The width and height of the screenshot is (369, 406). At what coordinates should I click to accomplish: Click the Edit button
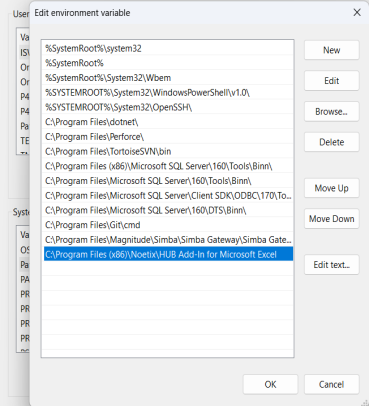332,81
